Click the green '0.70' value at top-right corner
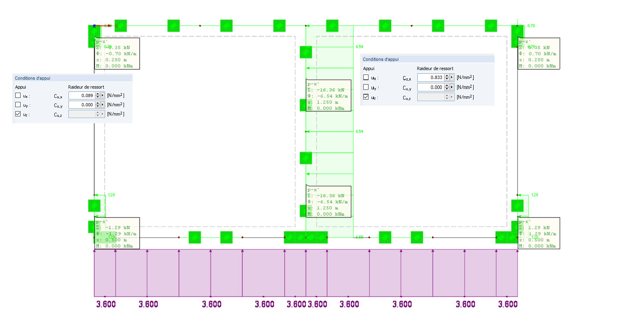 click(531, 26)
